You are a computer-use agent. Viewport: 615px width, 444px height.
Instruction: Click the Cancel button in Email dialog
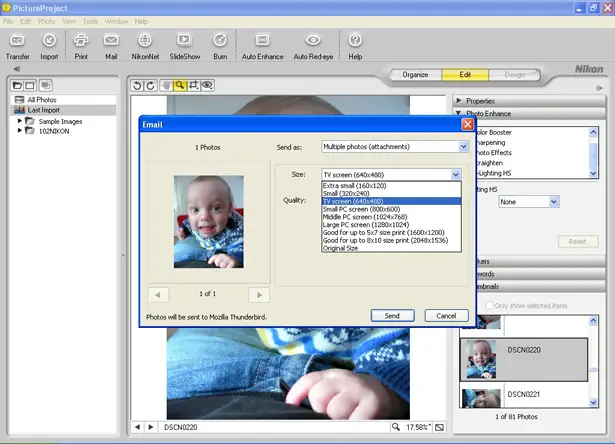[x=446, y=316]
